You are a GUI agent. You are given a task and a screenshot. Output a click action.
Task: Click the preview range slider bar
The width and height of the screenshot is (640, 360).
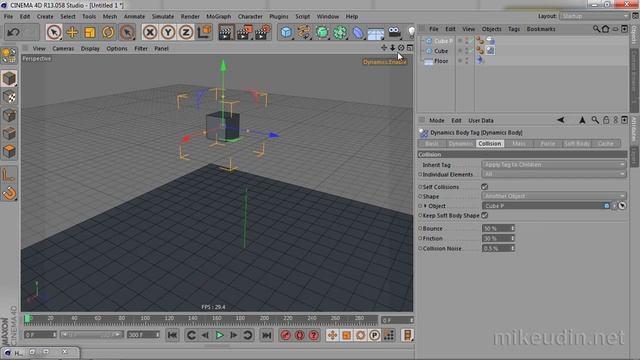click(x=91, y=335)
